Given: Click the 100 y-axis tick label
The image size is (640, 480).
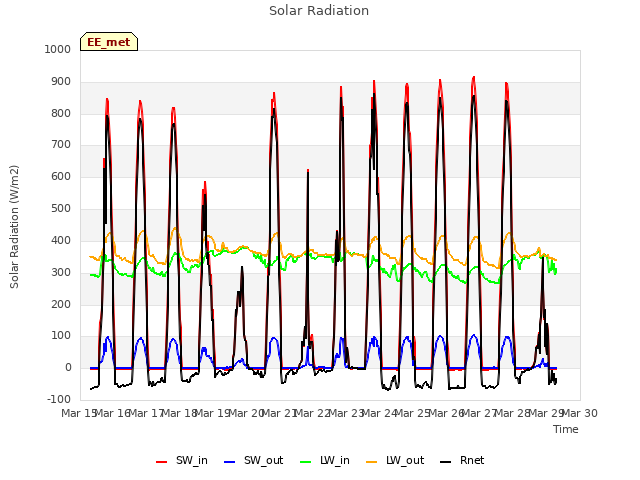Looking at the screenshot, I should [x=61, y=336].
